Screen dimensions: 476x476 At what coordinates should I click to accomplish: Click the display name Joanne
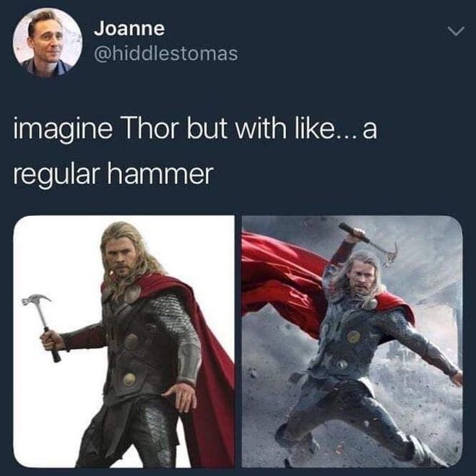[x=129, y=29]
